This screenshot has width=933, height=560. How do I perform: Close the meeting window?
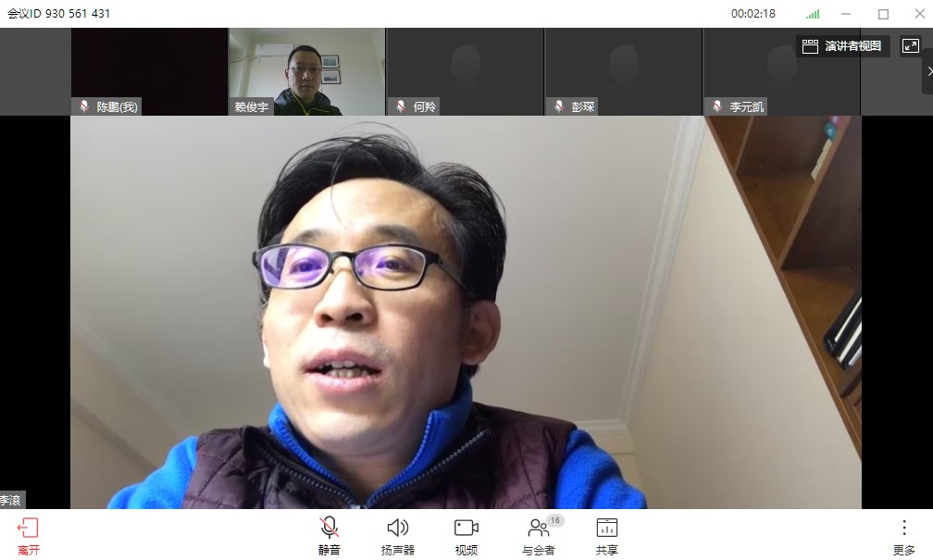point(919,14)
